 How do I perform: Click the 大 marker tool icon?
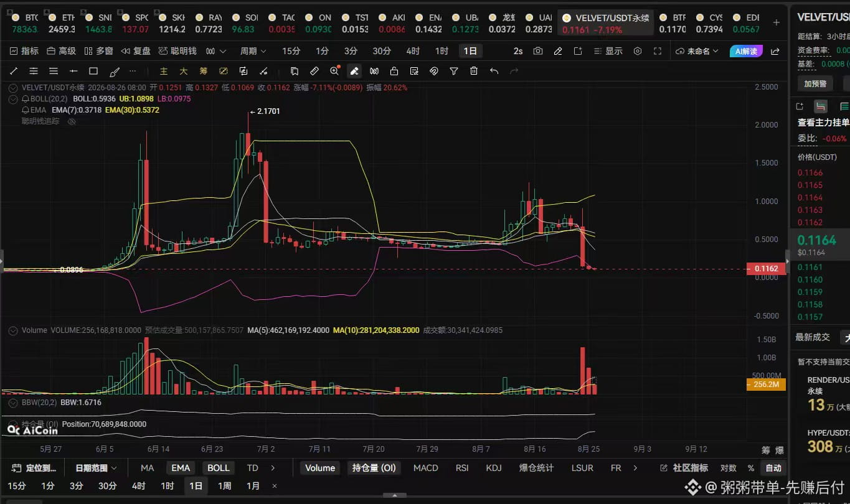[184, 71]
